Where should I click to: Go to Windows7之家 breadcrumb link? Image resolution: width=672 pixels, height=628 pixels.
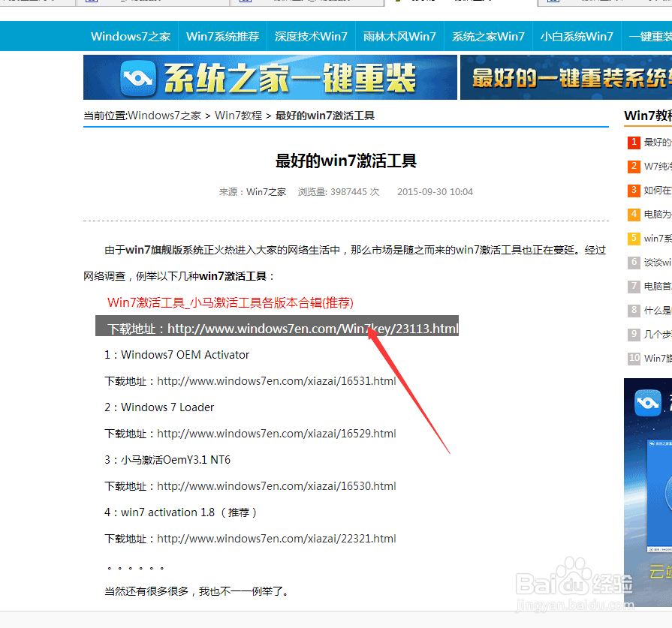164,116
